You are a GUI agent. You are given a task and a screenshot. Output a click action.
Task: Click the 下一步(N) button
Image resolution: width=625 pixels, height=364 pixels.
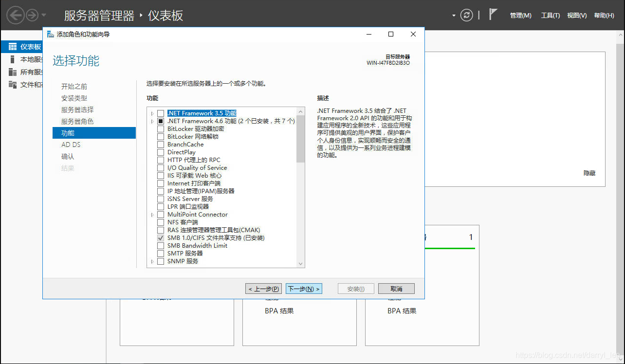point(304,289)
